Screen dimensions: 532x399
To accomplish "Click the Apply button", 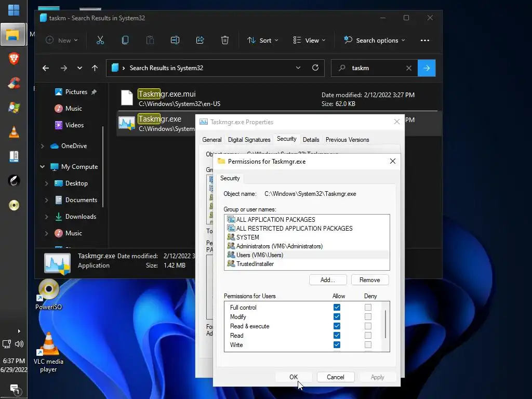I will tap(377, 377).
